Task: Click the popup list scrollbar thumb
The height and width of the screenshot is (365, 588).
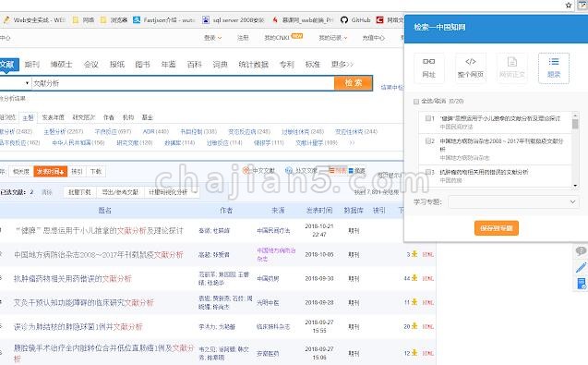Action: (575, 124)
